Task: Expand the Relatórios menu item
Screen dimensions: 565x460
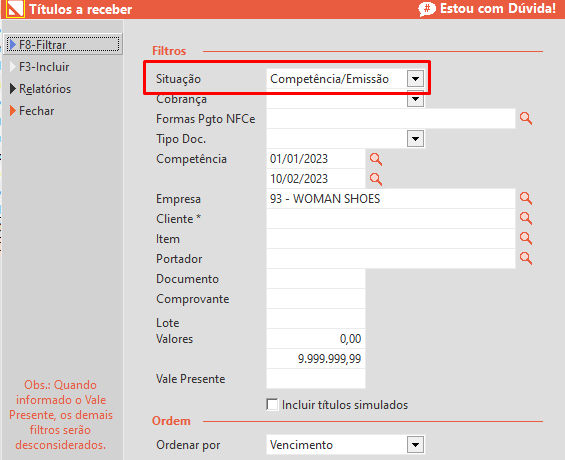Action: [40, 89]
